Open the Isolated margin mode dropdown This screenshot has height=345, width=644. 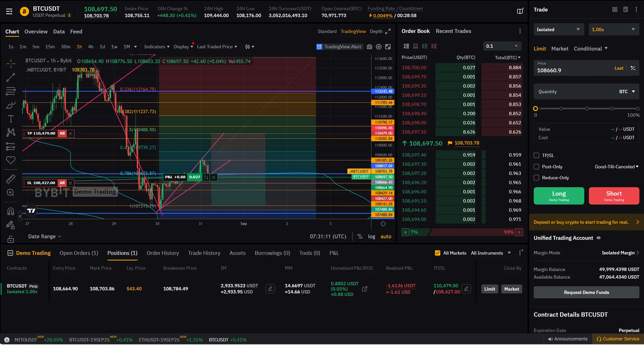pos(558,30)
